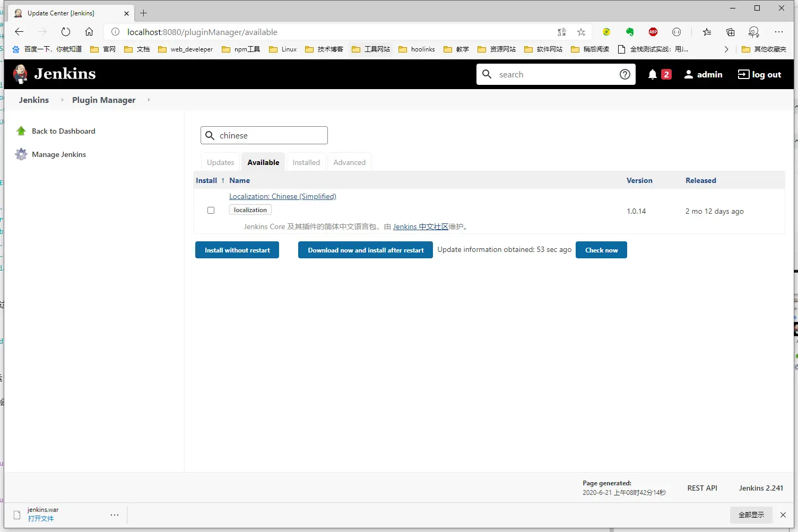Click the log out link
The height and width of the screenshot is (532, 798).
[x=759, y=74]
